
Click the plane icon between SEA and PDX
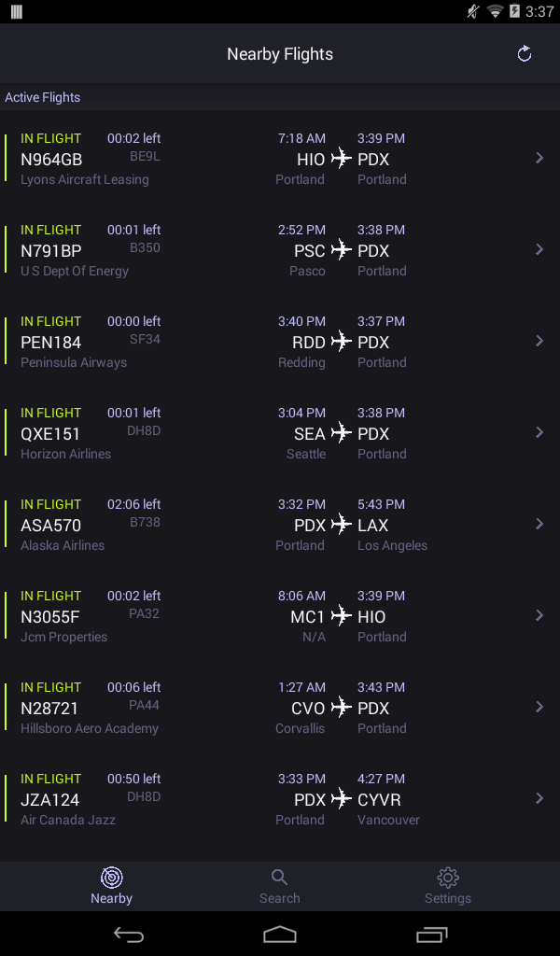click(342, 432)
